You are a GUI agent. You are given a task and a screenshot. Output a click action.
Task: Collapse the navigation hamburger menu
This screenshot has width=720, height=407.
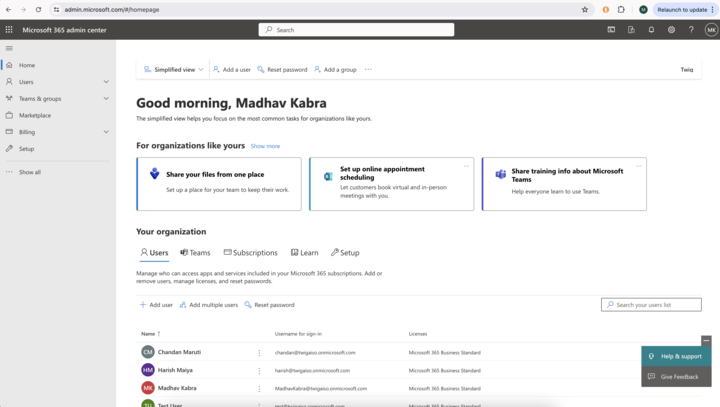tap(9, 48)
